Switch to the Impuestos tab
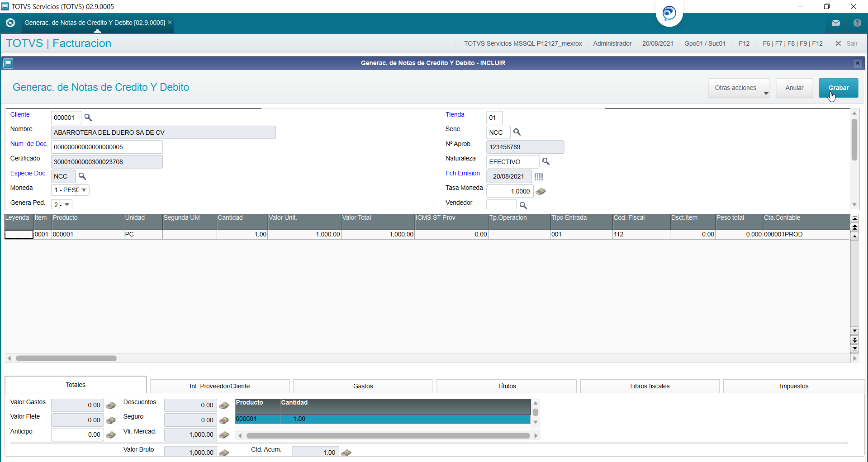Viewport: 868px width, 462px height. 794,386
